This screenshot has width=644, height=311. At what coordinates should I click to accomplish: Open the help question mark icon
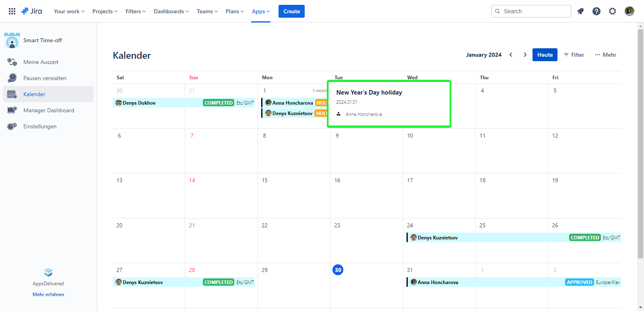(x=597, y=11)
